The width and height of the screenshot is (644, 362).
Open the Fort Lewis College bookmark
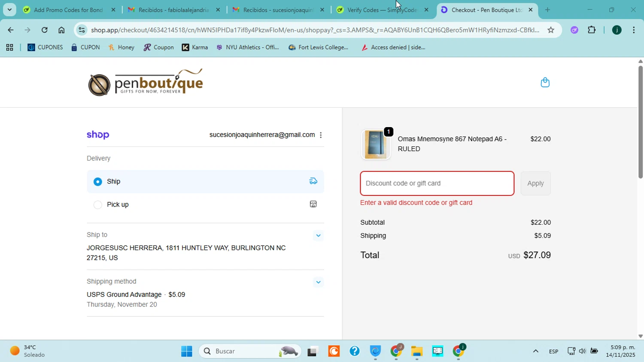pos(318,48)
